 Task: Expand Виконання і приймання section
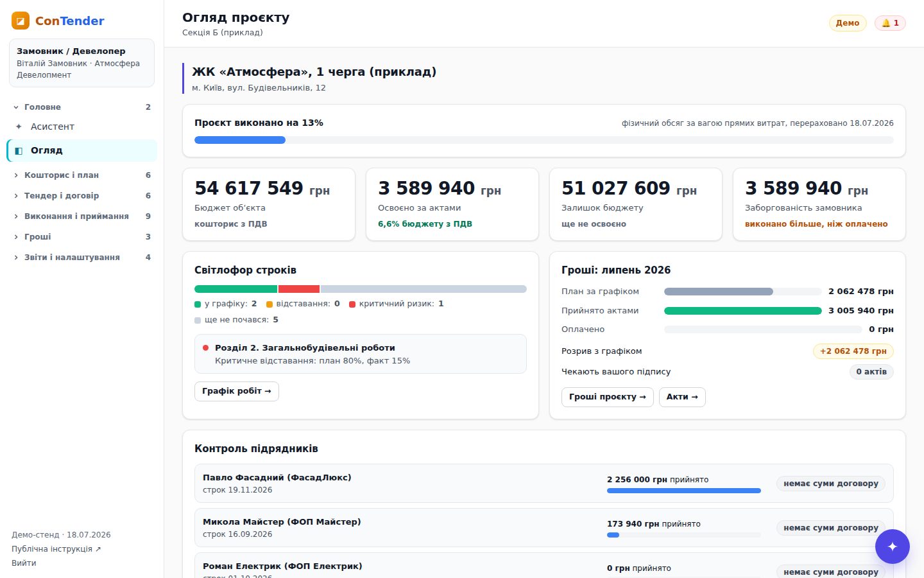click(x=82, y=216)
